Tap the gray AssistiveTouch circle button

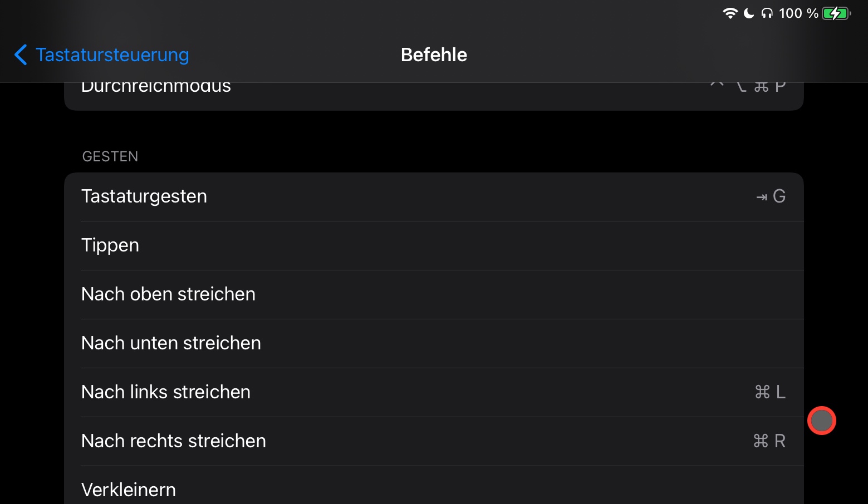point(821,421)
